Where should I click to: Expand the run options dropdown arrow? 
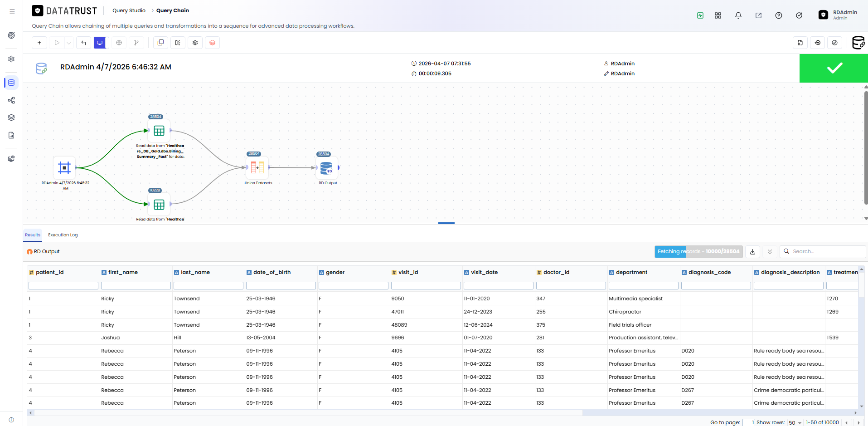pos(69,43)
